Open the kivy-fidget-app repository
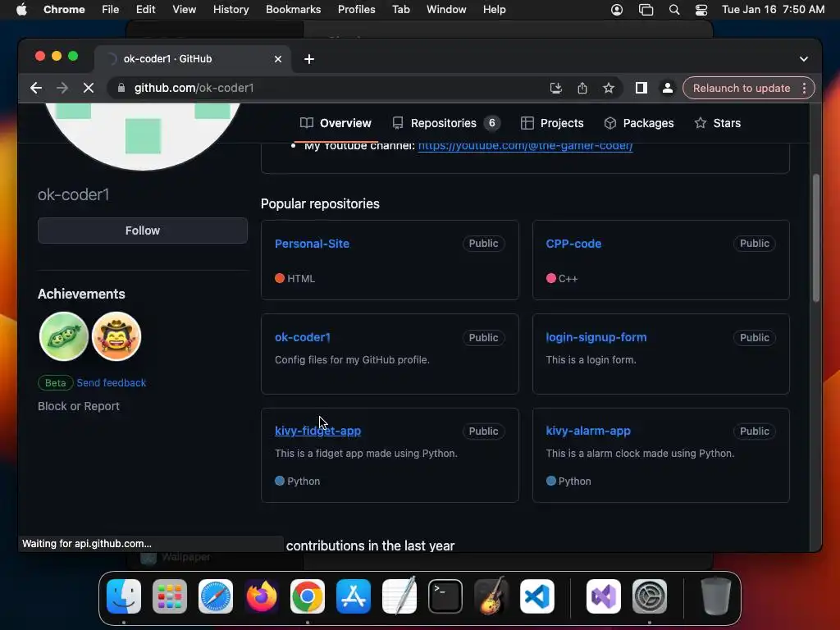This screenshot has width=840, height=630. [317, 431]
